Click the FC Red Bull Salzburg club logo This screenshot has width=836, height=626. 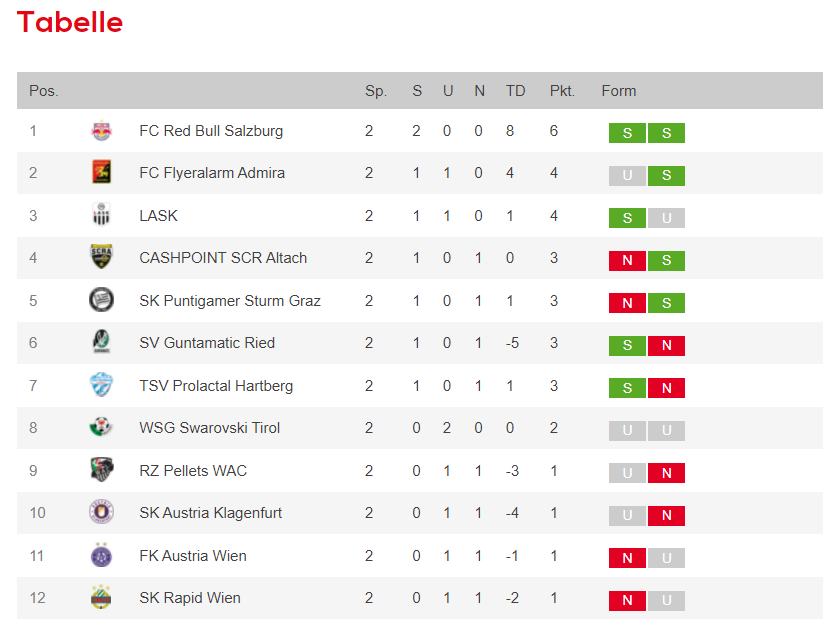101,131
